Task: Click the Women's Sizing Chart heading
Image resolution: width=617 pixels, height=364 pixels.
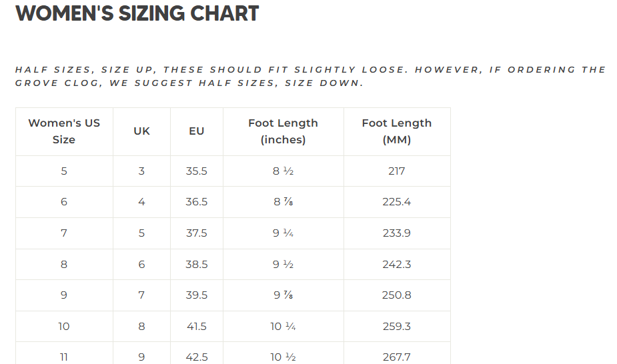Action: pyautogui.click(x=137, y=13)
